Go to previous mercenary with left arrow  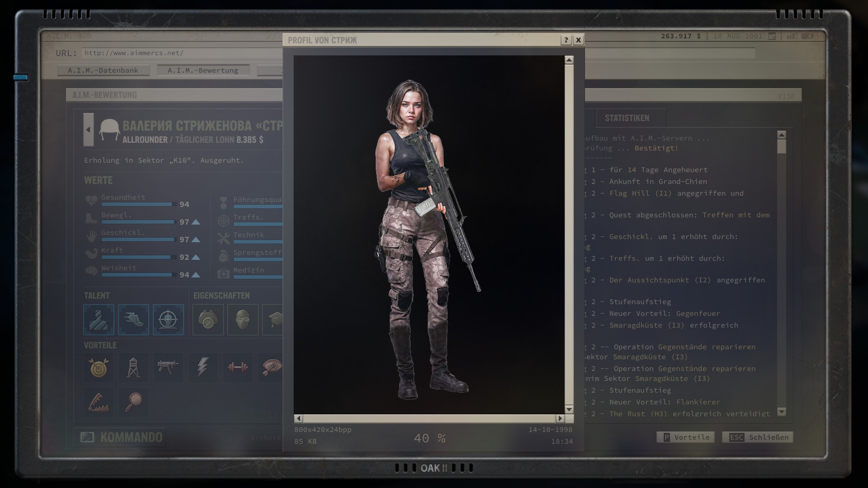tap(89, 130)
